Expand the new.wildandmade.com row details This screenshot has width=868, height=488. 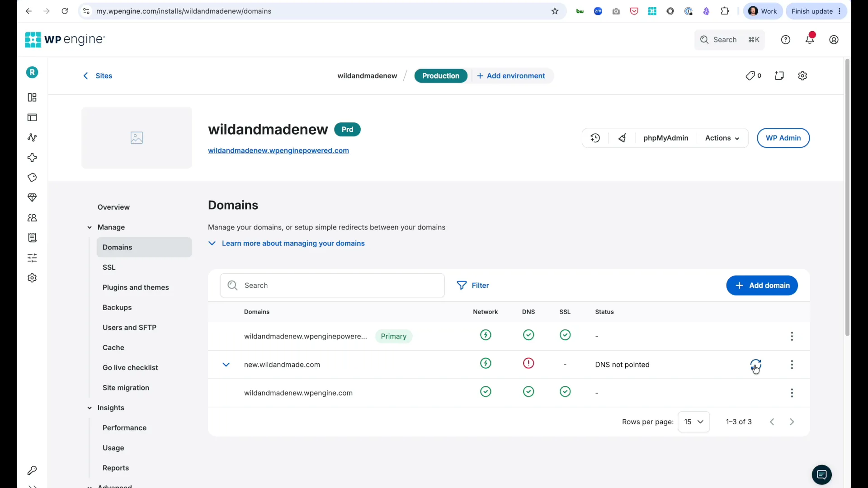click(x=226, y=365)
